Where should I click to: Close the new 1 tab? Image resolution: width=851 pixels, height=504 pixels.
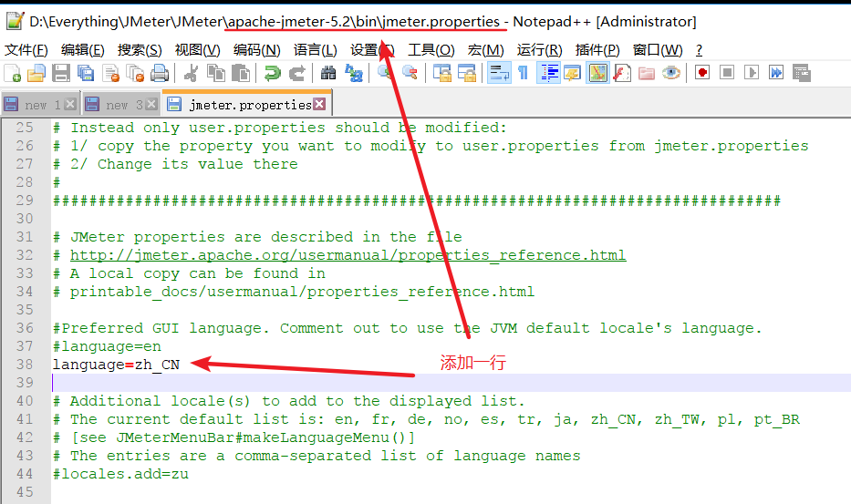[x=70, y=104]
